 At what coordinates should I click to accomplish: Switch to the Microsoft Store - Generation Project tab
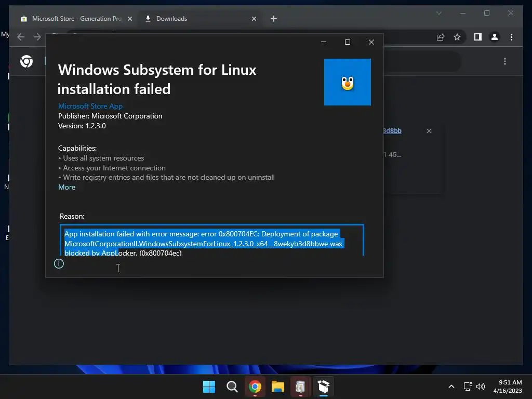click(x=76, y=19)
